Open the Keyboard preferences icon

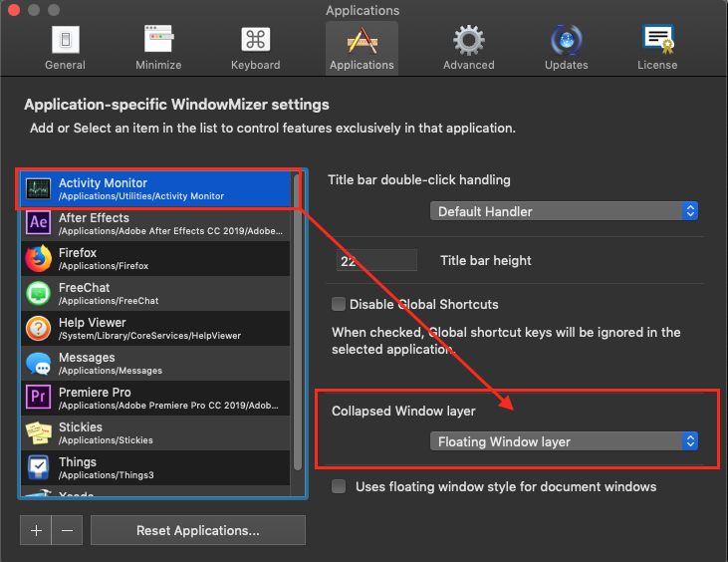pos(255,40)
